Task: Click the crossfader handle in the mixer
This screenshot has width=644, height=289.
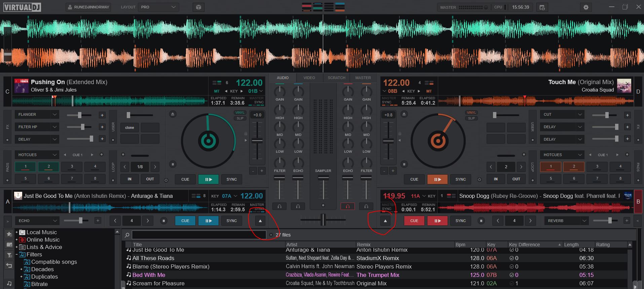Action: pos(323,220)
